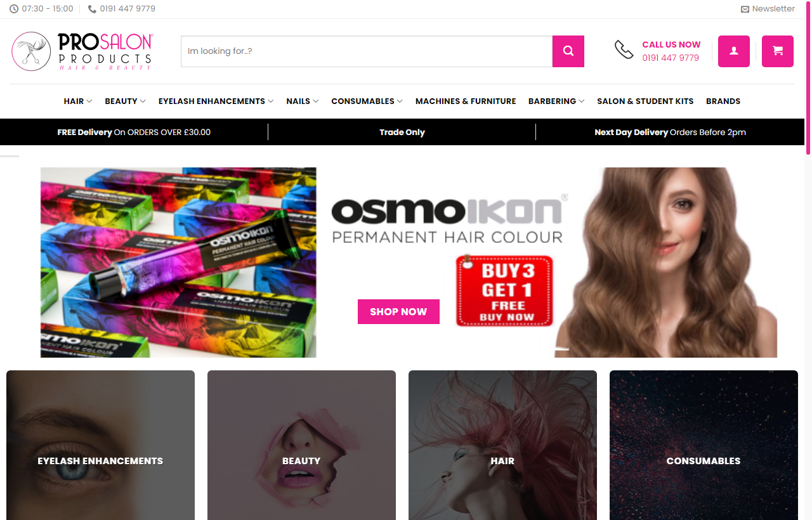Expand the Eyelash Enhancements dropdown menu

[216, 101]
